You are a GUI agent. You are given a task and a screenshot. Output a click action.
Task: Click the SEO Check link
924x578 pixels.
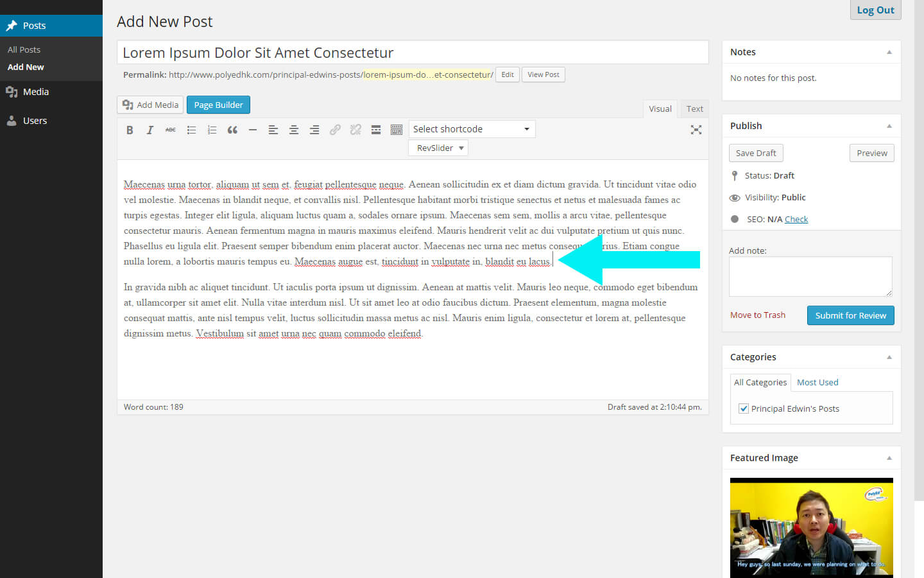click(796, 219)
